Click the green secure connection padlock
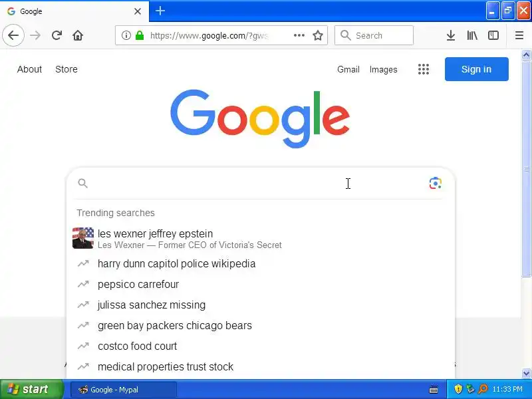 pyautogui.click(x=140, y=35)
